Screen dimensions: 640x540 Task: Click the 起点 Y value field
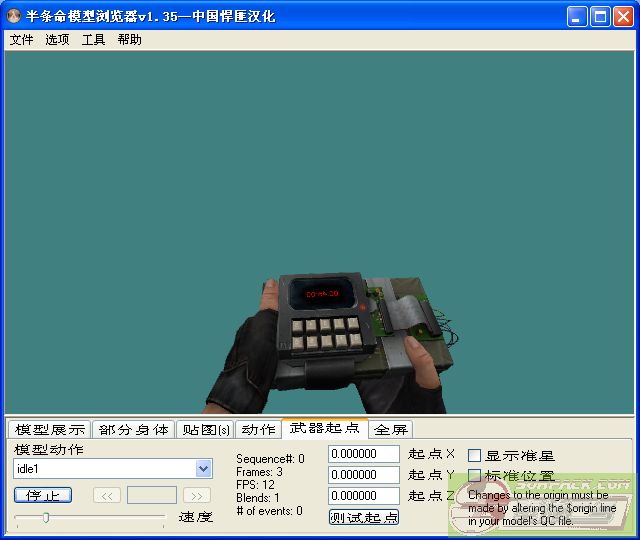click(364, 475)
